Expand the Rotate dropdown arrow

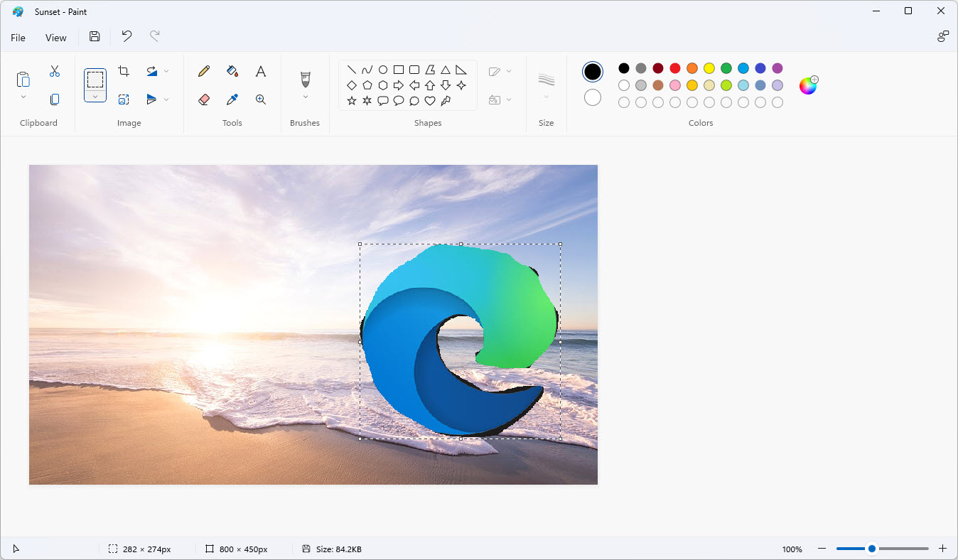pos(166,71)
